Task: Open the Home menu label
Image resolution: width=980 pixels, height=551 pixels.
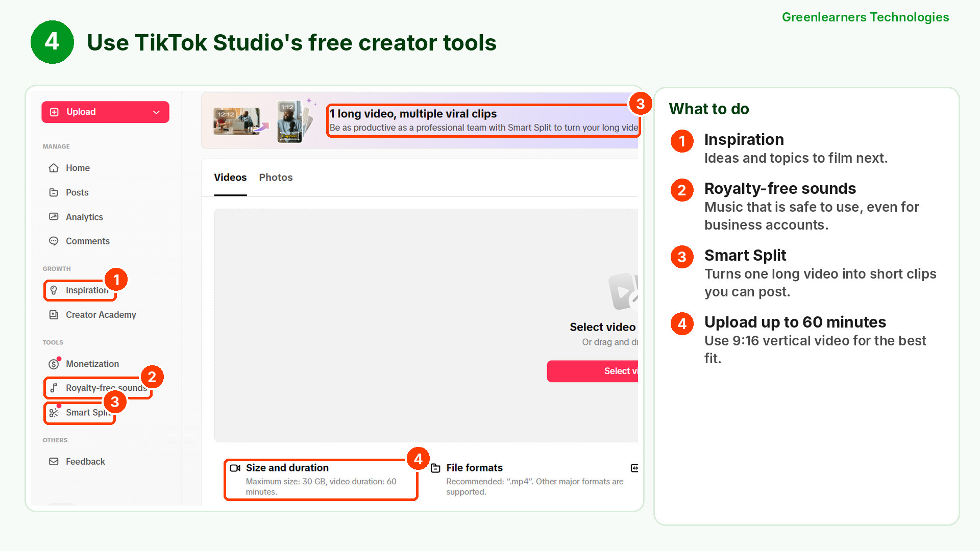Action: [x=78, y=168]
